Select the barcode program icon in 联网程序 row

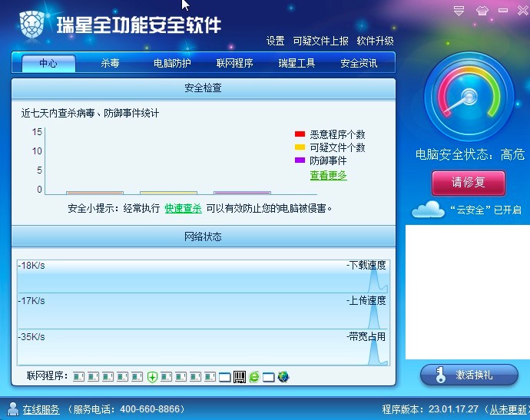click(x=240, y=377)
